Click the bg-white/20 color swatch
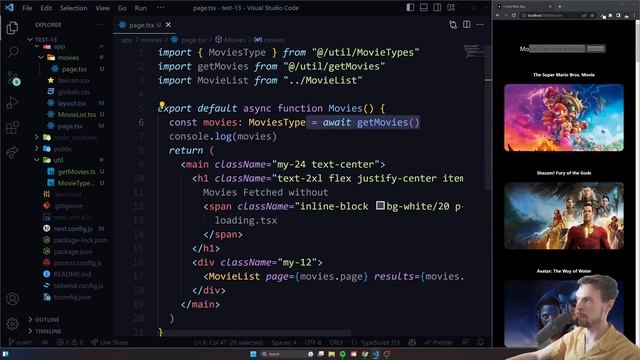 [380, 205]
